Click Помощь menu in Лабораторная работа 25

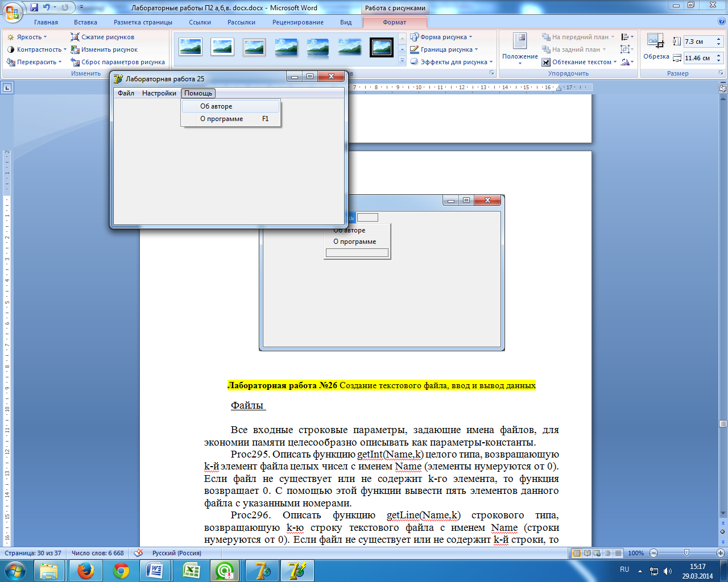point(198,93)
